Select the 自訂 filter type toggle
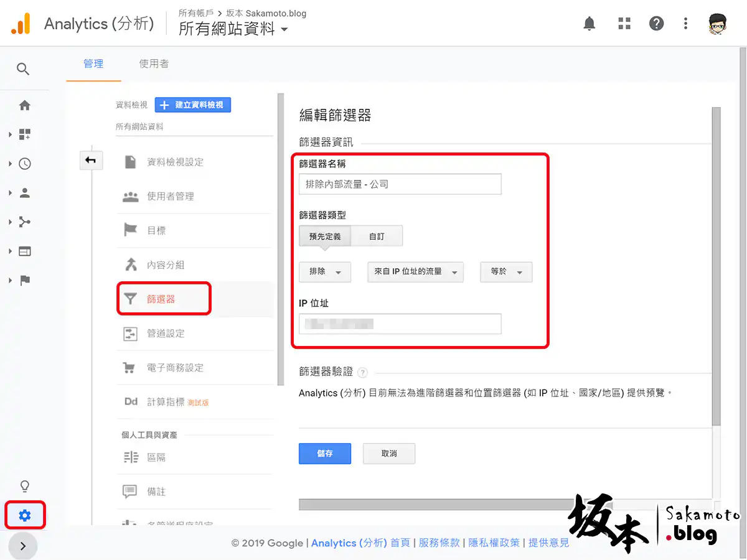The height and width of the screenshot is (560, 747). pyautogui.click(x=377, y=236)
